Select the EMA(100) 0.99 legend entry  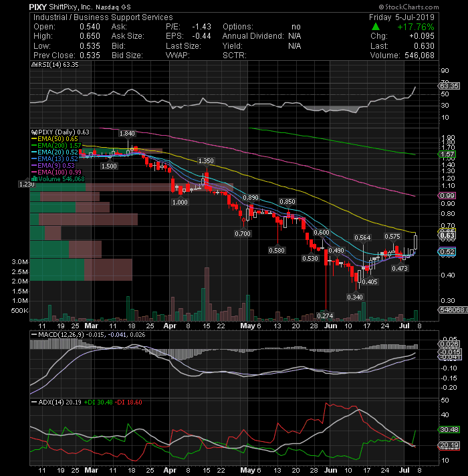point(56,172)
